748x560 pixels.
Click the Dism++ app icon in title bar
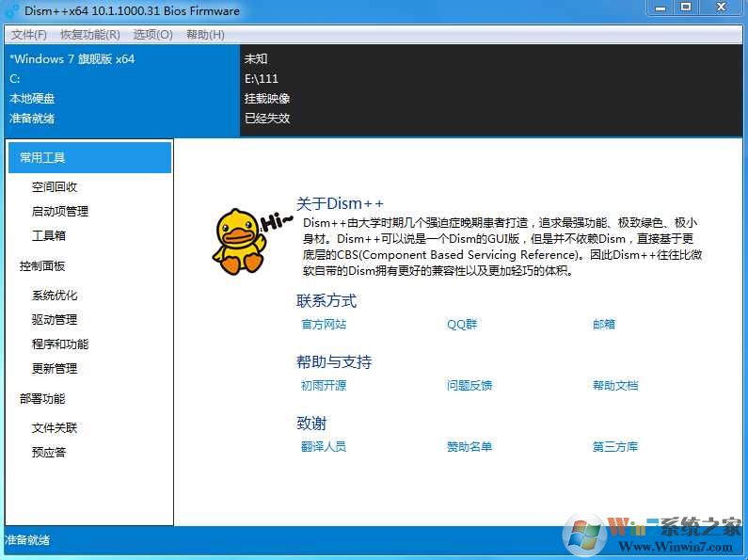[12, 11]
